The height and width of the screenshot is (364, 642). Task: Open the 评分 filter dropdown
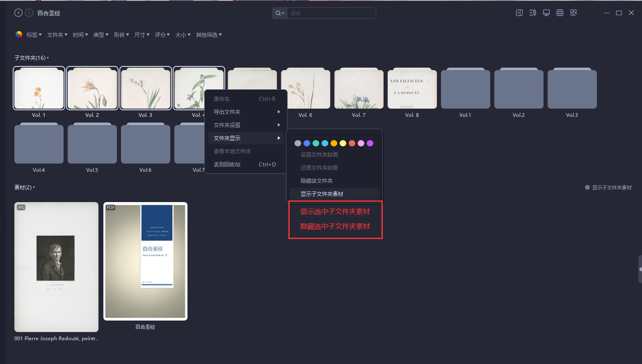coord(162,35)
